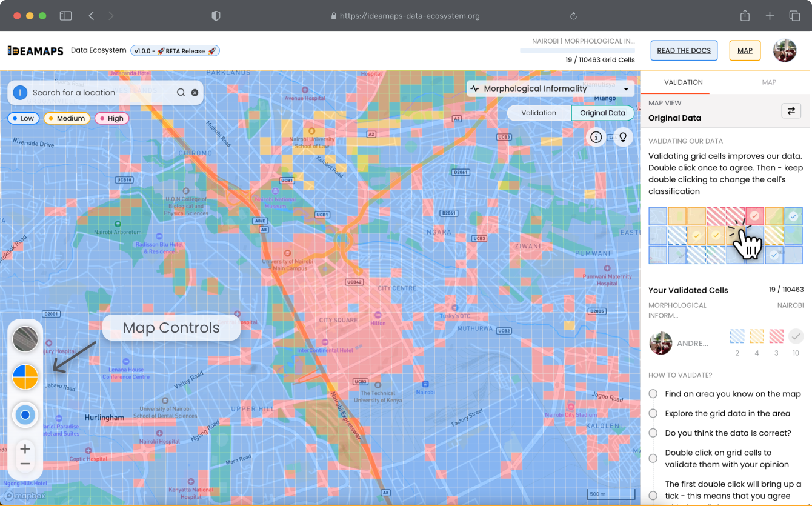
Task: Clear the location search box
Action: [195, 93]
